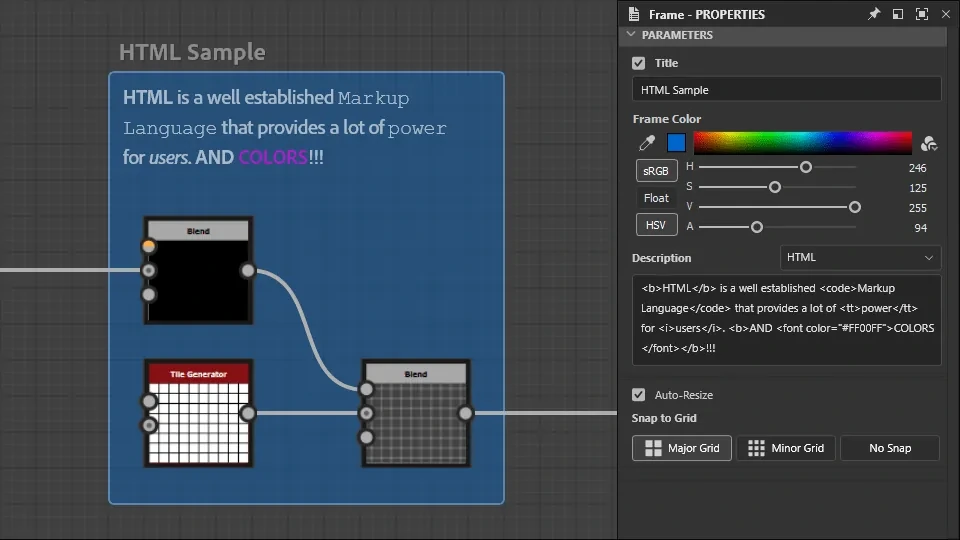This screenshot has width=960, height=540.
Task: Edit the HTML Sample title field
Action: tap(787, 90)
